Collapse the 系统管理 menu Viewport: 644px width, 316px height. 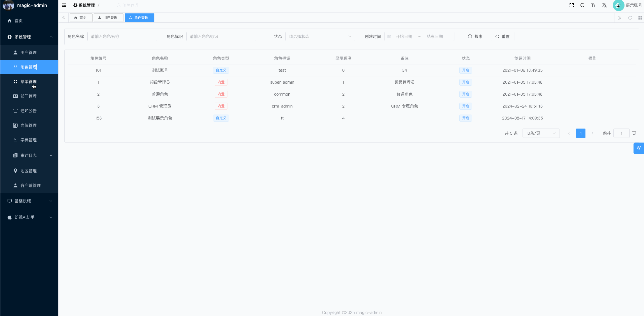coord(29,37)
